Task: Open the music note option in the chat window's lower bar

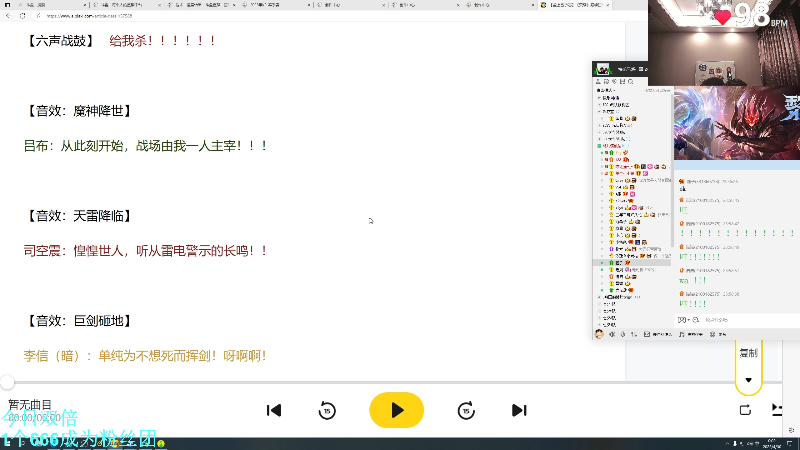Action: (x=682, y=334)
